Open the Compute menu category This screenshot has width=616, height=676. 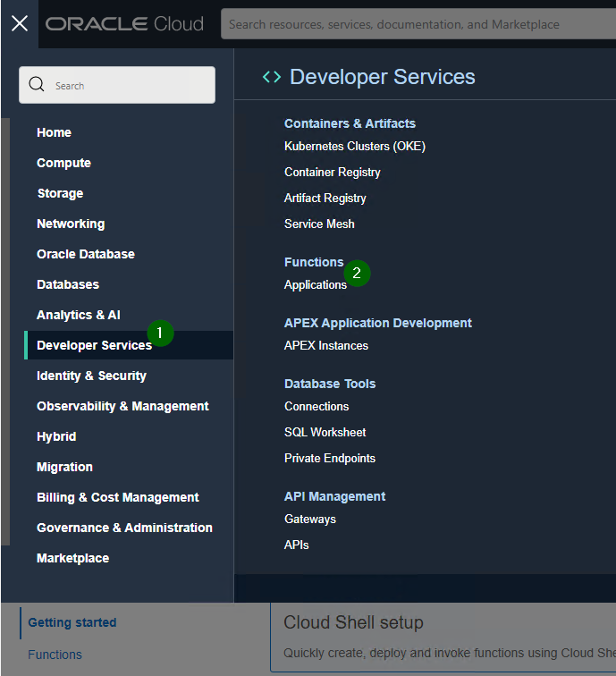point(63,163)
